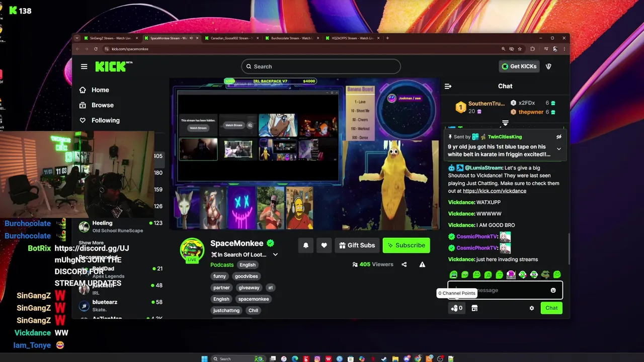The image size is (644, 362).
Task: Open the emoji picker in message box
Action: click(x=553, y=290)
